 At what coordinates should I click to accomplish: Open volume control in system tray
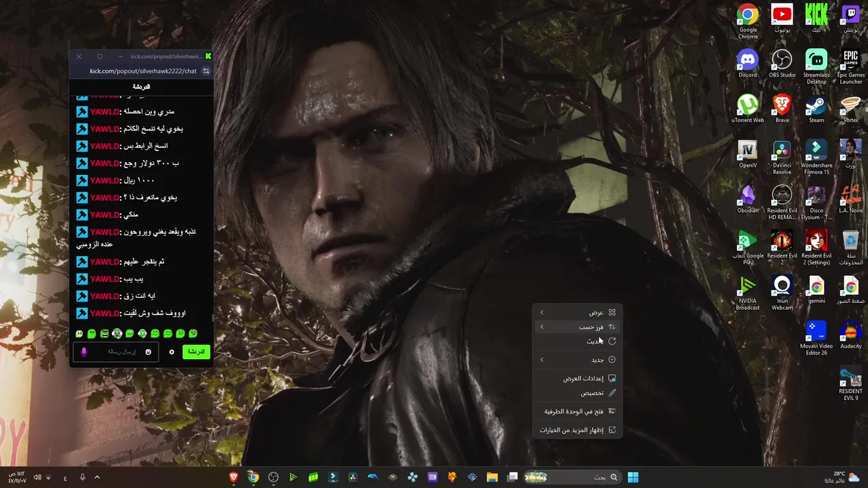click(x=37, y=477)
